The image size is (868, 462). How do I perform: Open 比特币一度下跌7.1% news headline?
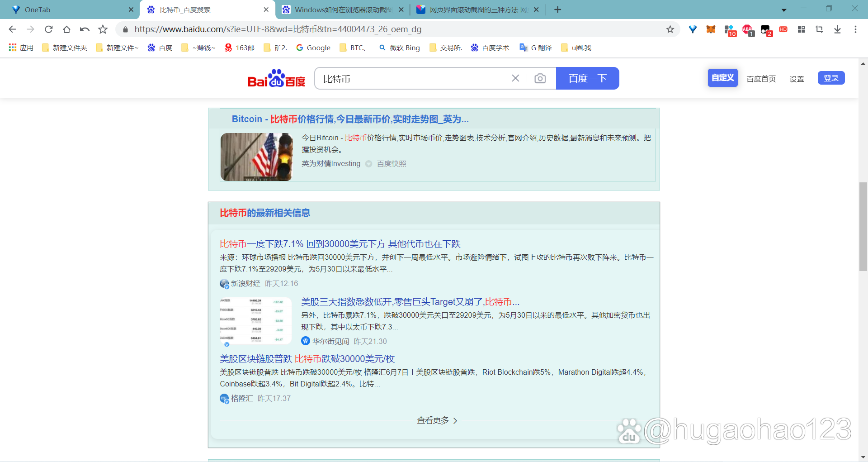pyautogui.click(x=340, y=244)
